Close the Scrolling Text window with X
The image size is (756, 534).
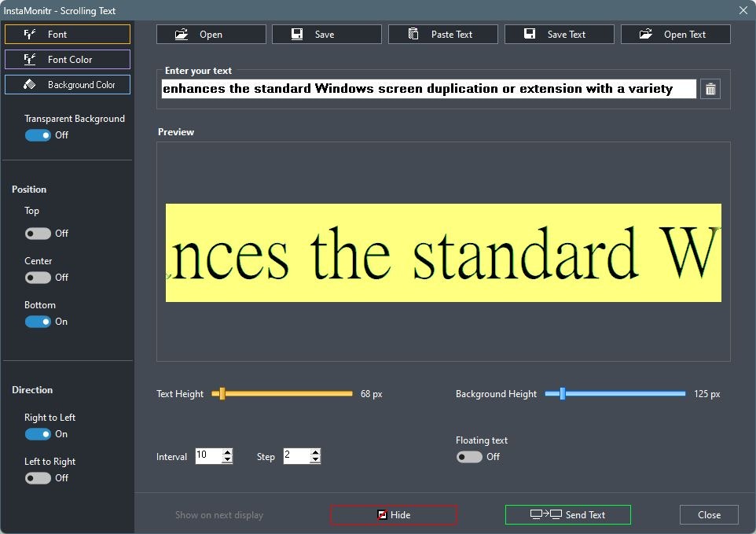743,10
